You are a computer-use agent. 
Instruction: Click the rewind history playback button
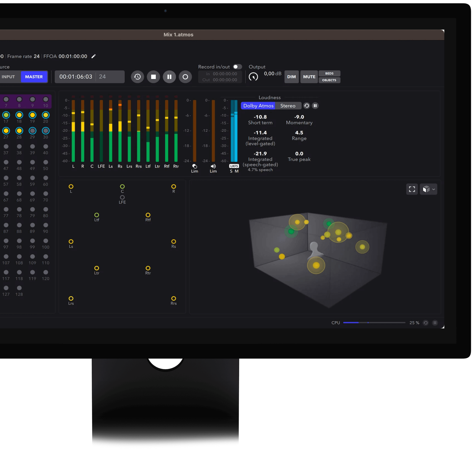pos(137,77)
